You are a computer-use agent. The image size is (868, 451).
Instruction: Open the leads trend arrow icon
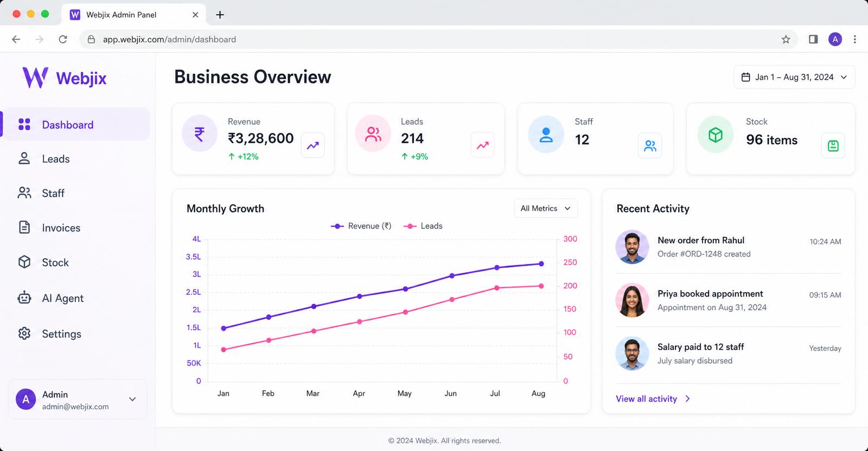[x=483, y=145]
